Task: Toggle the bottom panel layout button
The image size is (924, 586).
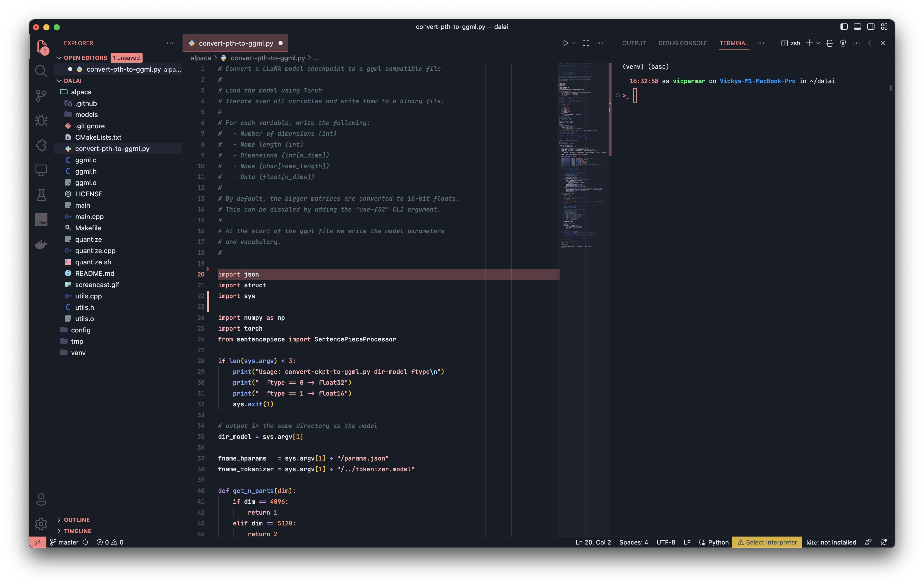Action: coord(857,27)
